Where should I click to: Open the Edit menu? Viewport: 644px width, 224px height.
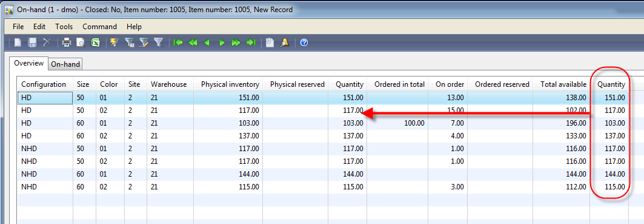39,27
